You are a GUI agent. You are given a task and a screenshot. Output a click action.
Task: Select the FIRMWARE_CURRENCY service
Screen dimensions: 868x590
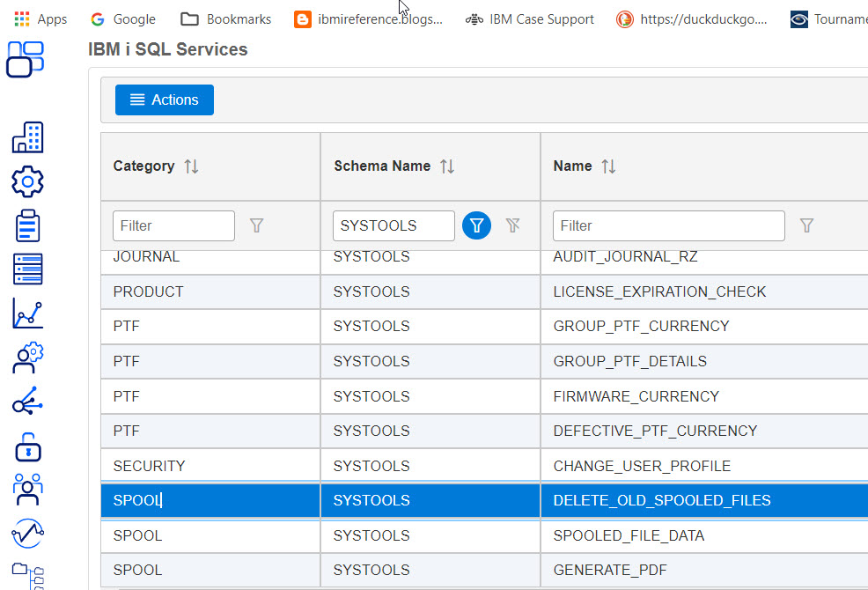tap(636, 396)
